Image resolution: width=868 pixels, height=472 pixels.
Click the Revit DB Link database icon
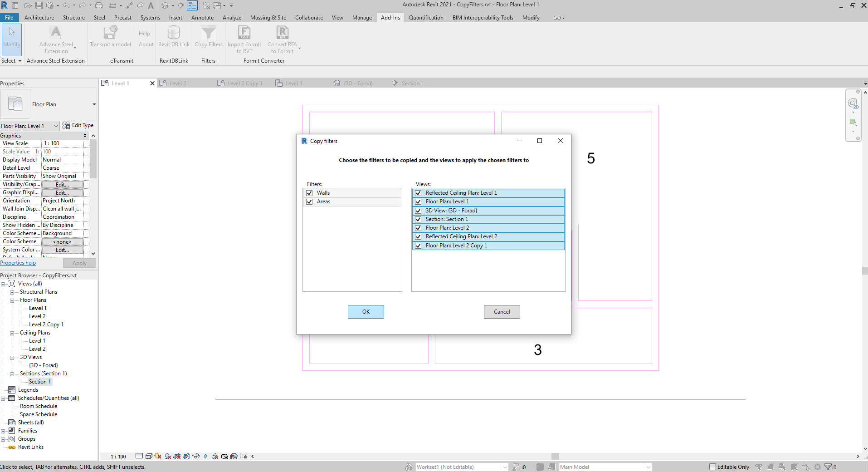pyautogui.click(x=174, y=32)
